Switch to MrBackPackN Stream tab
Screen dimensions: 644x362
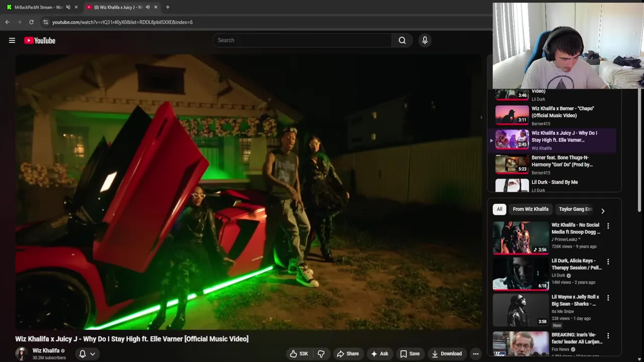pos(40,7)
